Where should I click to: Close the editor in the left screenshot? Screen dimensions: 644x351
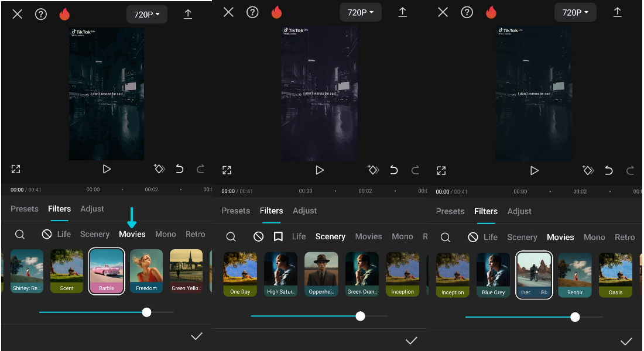17,15
